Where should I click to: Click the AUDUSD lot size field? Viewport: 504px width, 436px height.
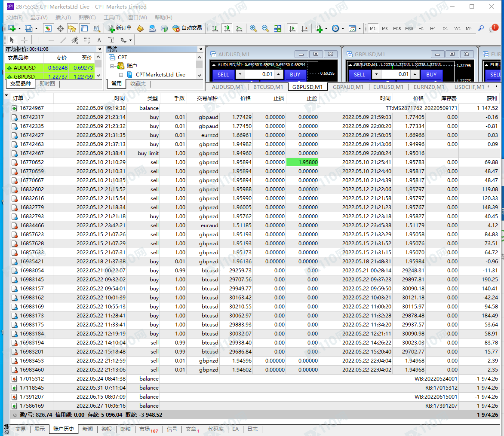pyautogui.click(x=261, y=74)
